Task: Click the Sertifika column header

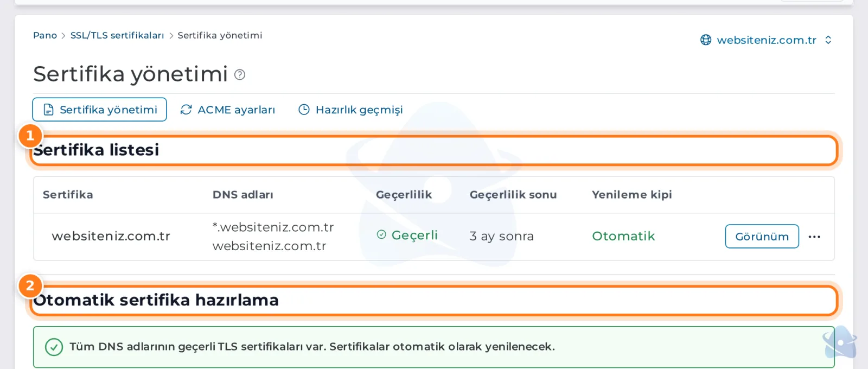Action: click(x=68, y=195)
